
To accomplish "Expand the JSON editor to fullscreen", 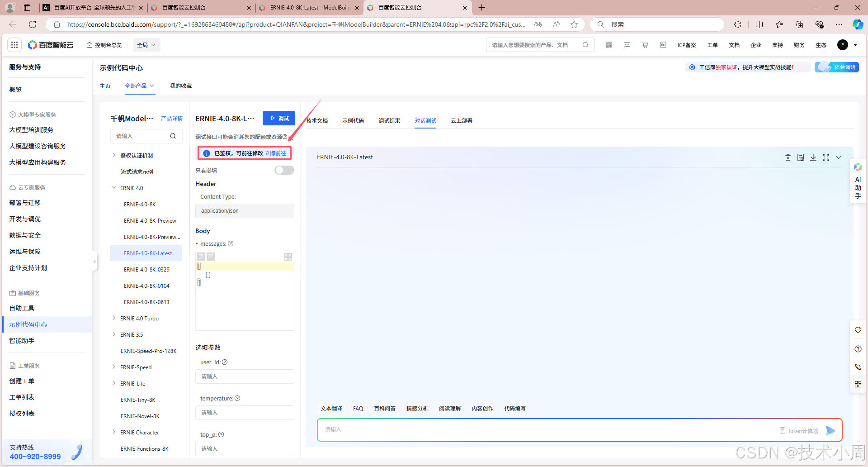I will [x=288, y=257].
